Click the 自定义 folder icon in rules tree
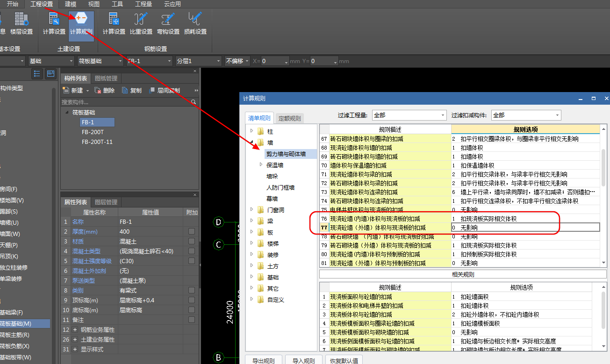Image resolution: width=610 pixels, height=364 pixels. click(x=261, y=300)
